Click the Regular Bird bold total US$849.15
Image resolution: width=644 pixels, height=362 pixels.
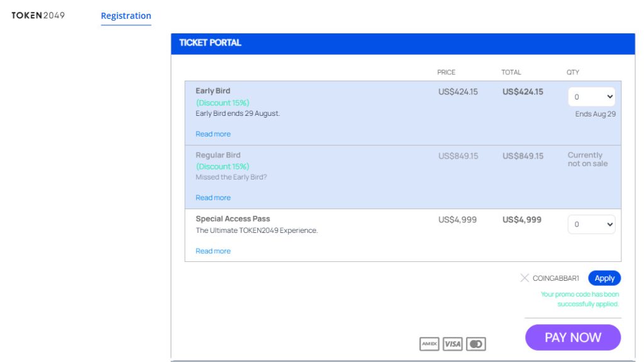tap(523, 156)
